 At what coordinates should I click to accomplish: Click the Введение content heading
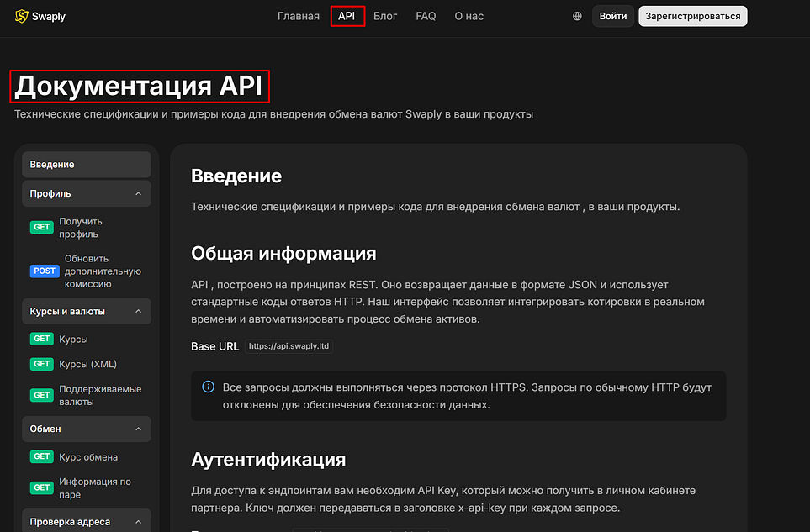(x=236, y=176)
